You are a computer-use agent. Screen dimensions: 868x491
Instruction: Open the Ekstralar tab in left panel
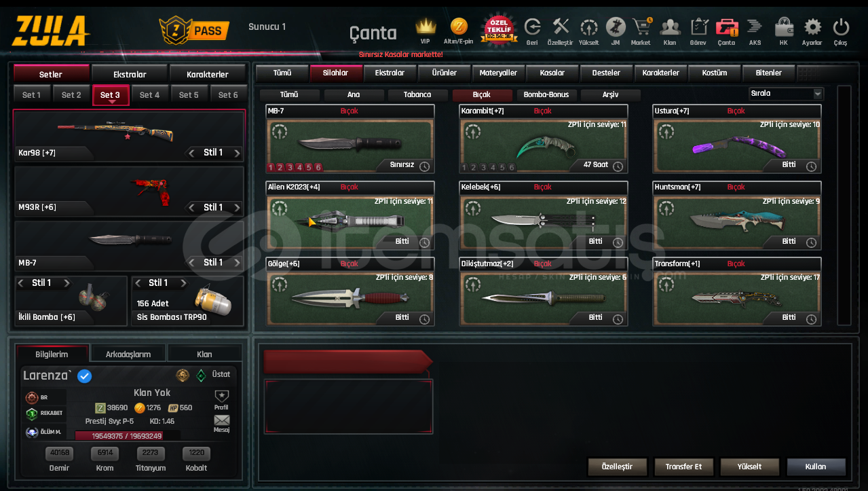(129, 74)
